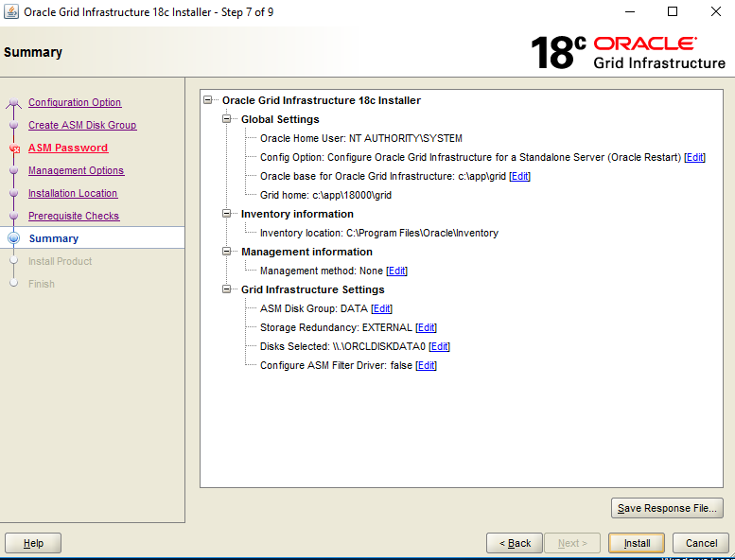This screenshot has width=735, height=560.
Task: Go back with the Back button
Action: click(515, 543)
